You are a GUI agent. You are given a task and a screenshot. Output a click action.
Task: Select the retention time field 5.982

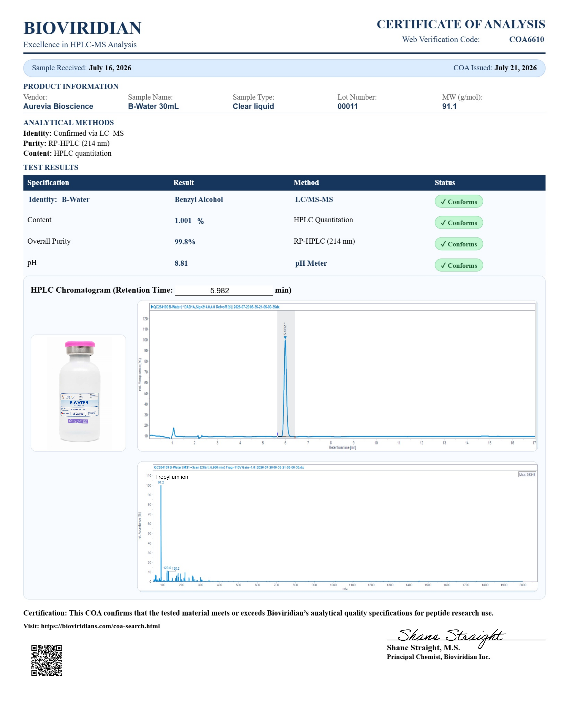point(223,290)
